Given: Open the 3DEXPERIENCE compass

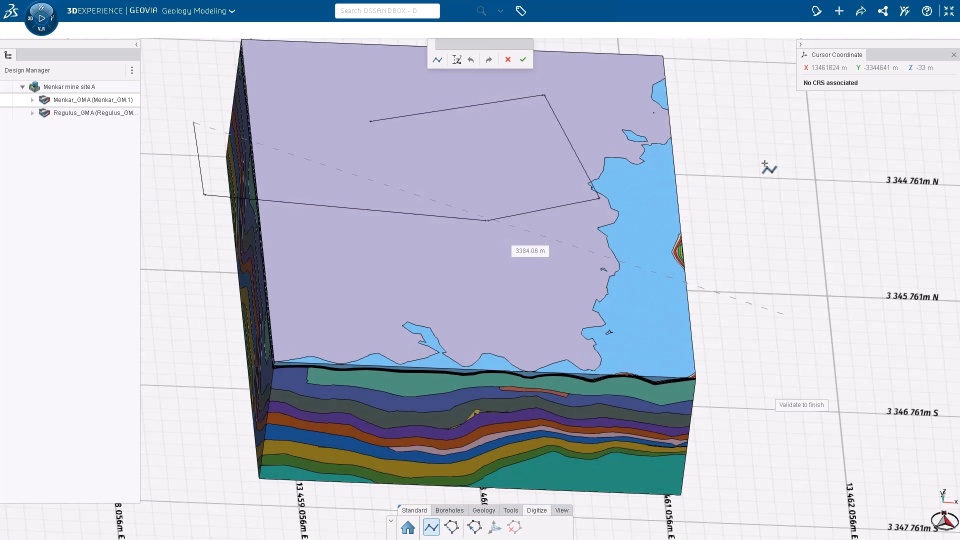Looking at the screenshot, I should [x=41, y=18].
